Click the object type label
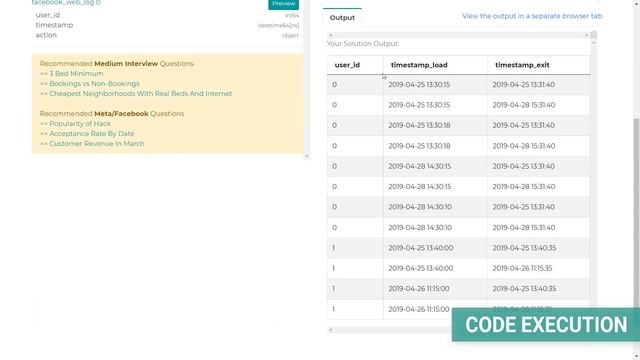The width and height of the screenshot is (640, 360). point(290,36)
